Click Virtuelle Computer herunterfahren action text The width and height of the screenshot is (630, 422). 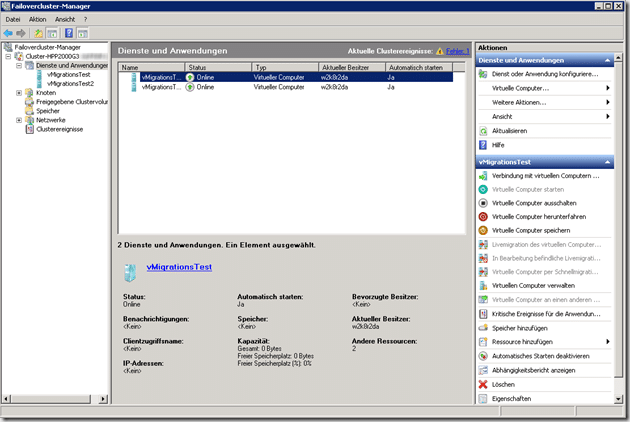539,217
